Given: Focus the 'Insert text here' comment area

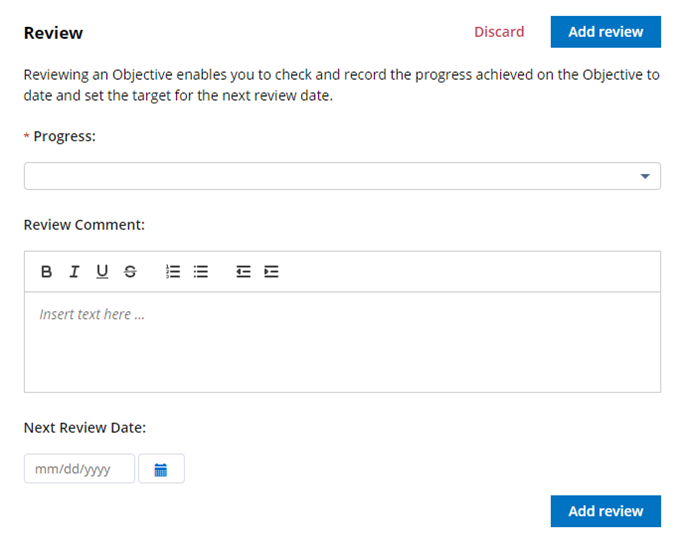Looking at the screenshot, I should pyautogui.click(x=342, y=342).
